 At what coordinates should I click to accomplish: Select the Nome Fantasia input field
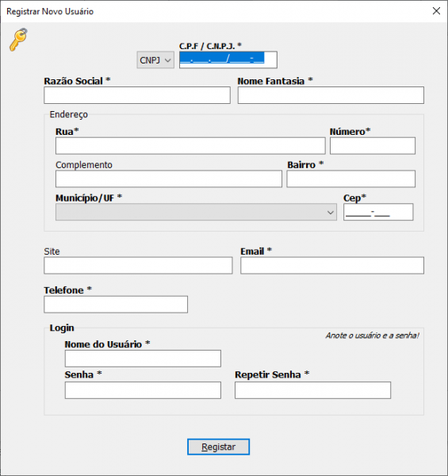[x=331, y=95]
